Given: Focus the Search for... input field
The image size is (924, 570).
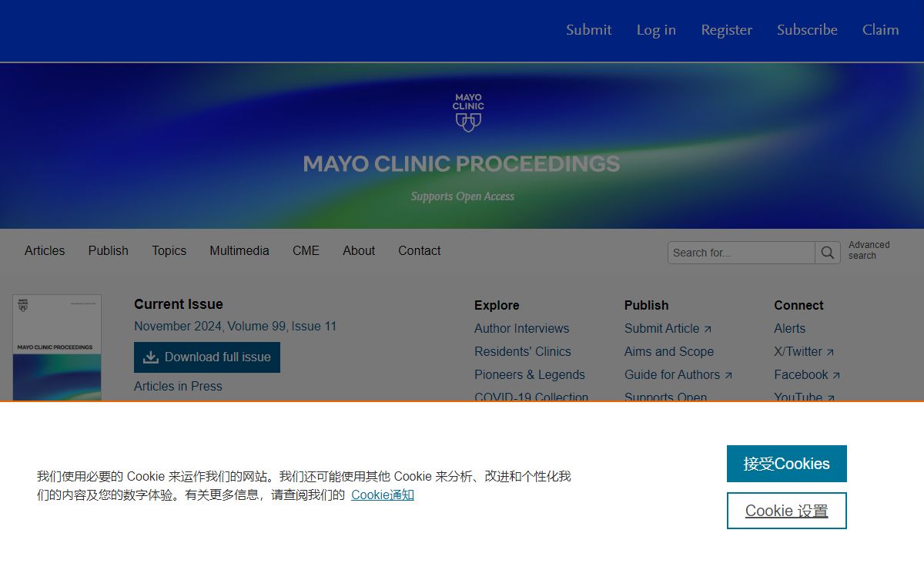Looking at the screenshot, I should [x=742, y=253].
